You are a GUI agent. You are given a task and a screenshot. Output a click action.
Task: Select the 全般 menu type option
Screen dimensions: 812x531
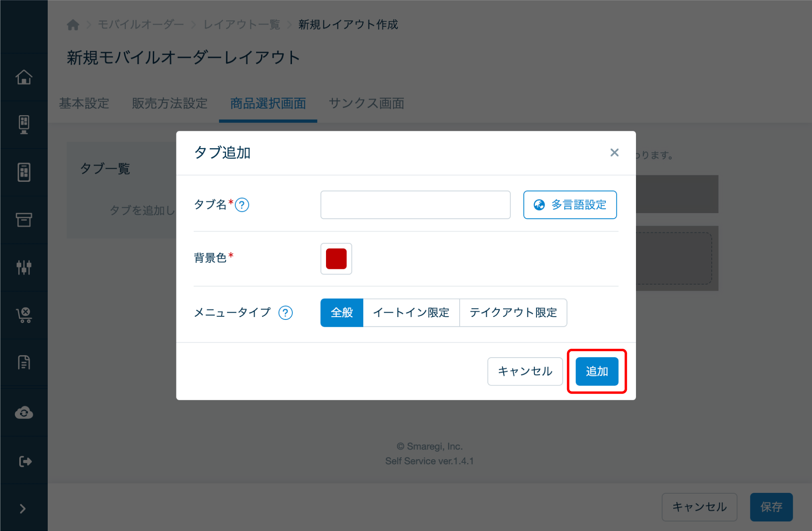pyautogui.click(x=342, y=313)
